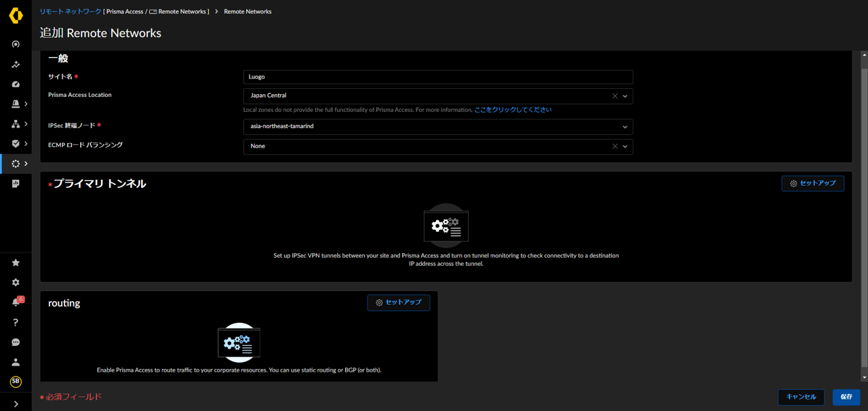Click the routing section heading
Viewport: 868px width, 411px height.
(64, 303)
